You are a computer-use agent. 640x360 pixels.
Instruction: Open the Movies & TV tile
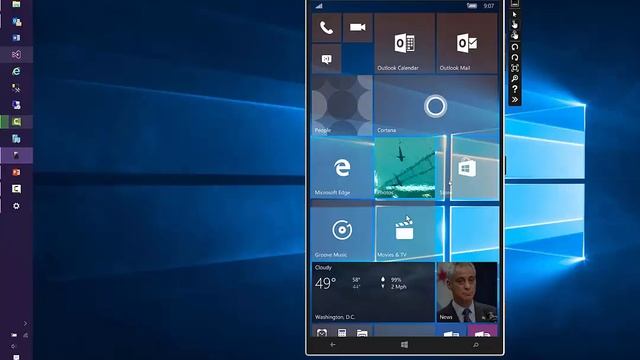pyautogui.click(x=404, y=230)
